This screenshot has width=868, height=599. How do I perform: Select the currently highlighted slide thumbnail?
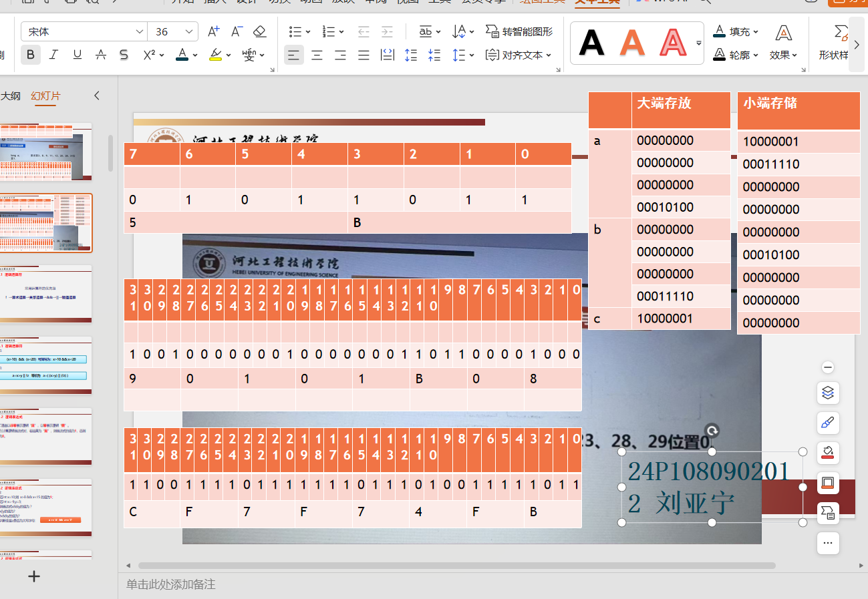(x=45, y=223)
